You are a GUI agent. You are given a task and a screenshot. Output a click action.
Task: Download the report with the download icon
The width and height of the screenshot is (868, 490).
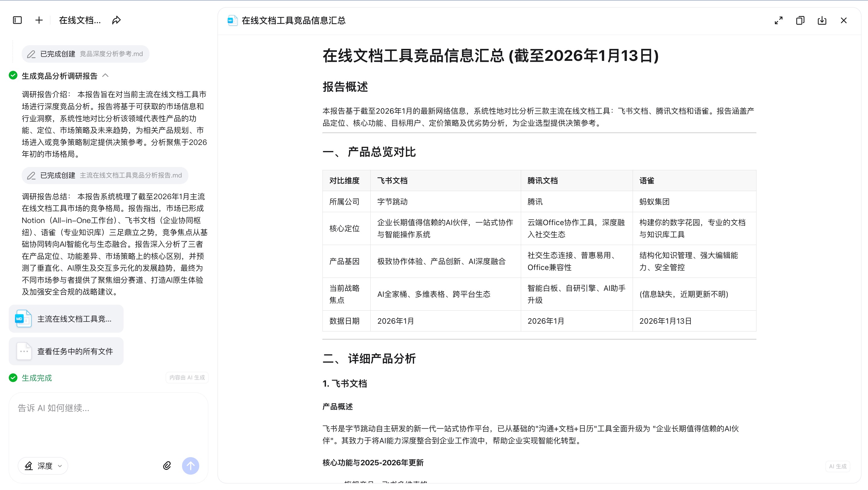tap(822, 20)
